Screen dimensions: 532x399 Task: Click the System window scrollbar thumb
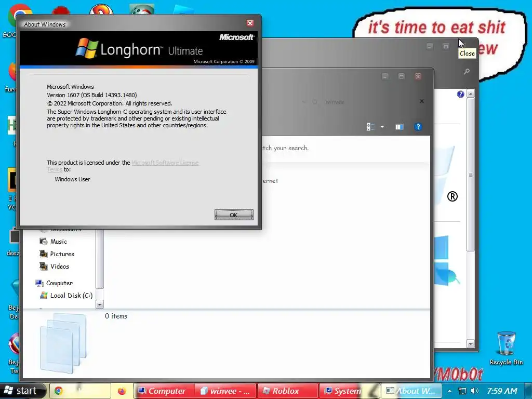(471, 175)
